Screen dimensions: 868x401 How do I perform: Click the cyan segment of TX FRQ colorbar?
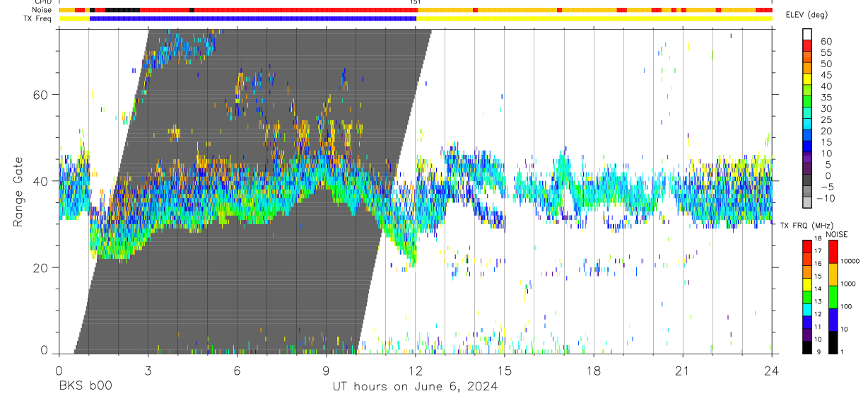[807, 309]
